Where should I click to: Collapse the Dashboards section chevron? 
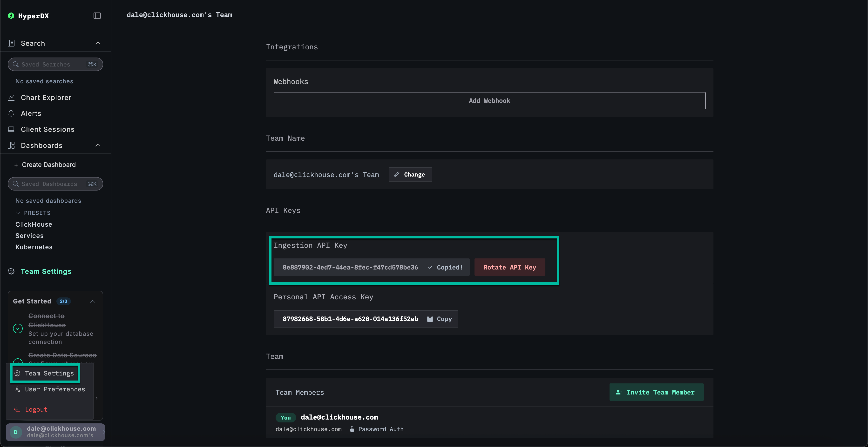pyautogui.click(x=98, y=145)
